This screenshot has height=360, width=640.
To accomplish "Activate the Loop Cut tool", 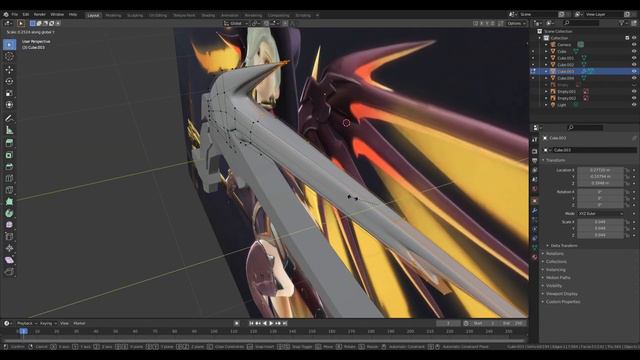I will (9, 178).
